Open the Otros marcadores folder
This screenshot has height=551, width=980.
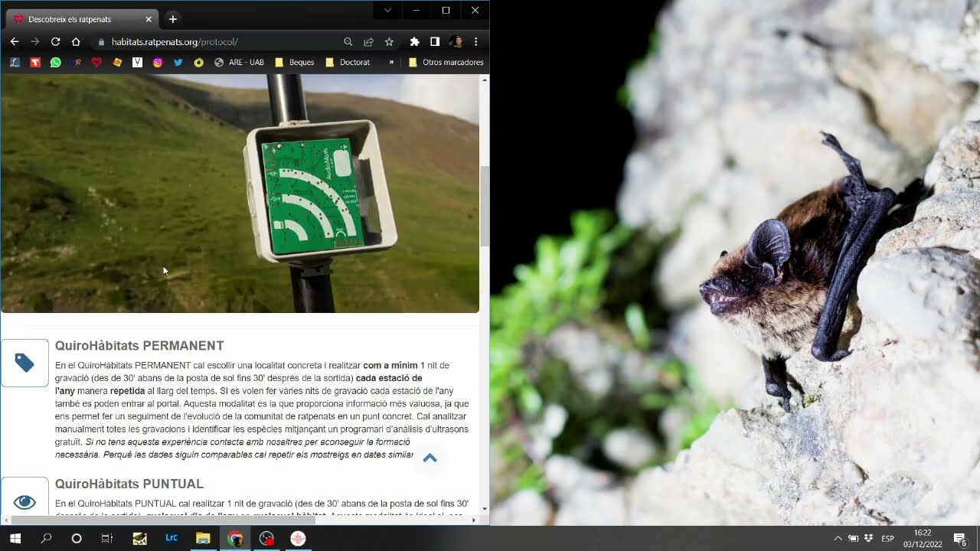tap(446, 63)
